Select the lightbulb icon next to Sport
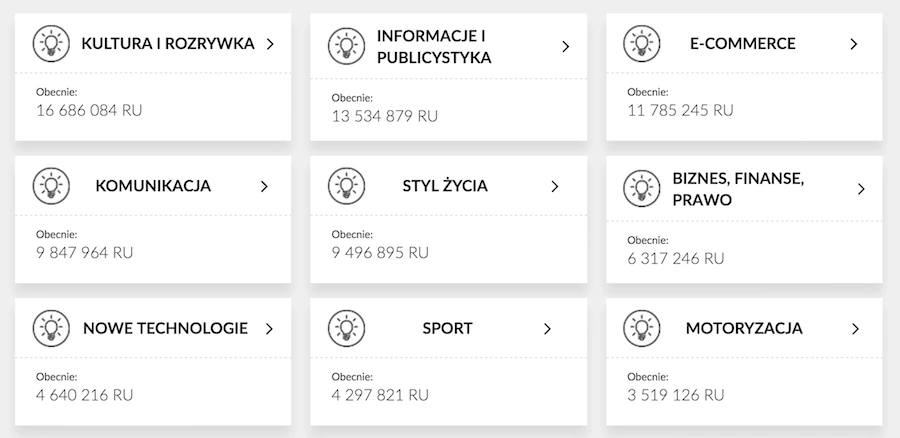Viewport: 900px width, 438px height. (x=346, y=328)
